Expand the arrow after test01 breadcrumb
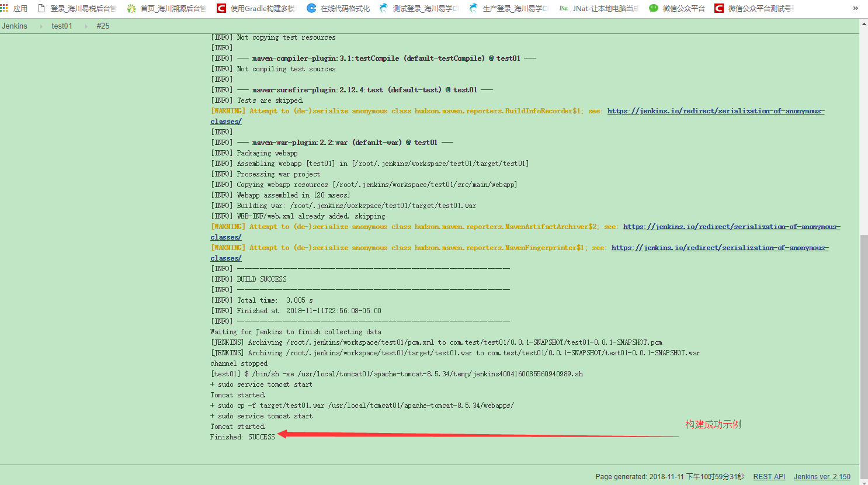Image resolution: width=868 pixels, height=485 pixels. pyautogui.click(x=86, y=26)
